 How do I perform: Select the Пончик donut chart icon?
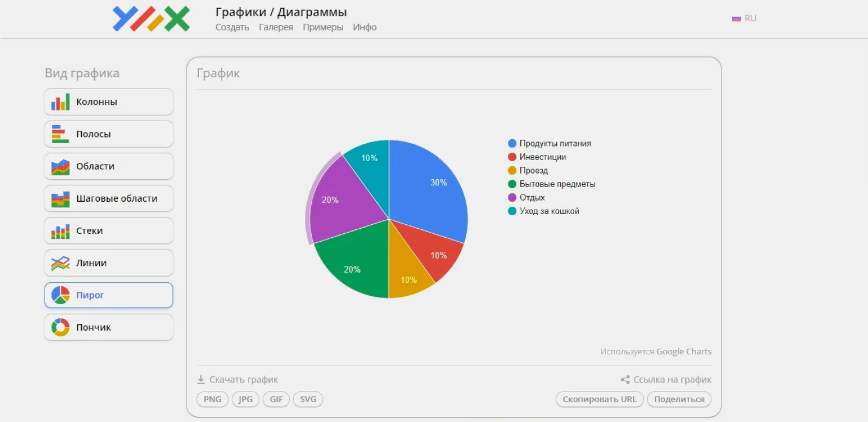pyautogui.click(x=60, y=327)
